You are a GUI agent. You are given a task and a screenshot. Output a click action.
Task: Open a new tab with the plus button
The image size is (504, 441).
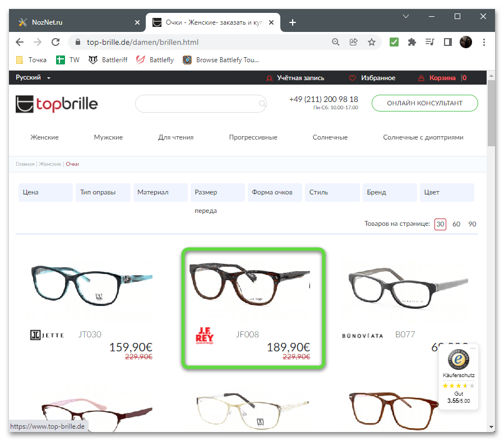293,22
